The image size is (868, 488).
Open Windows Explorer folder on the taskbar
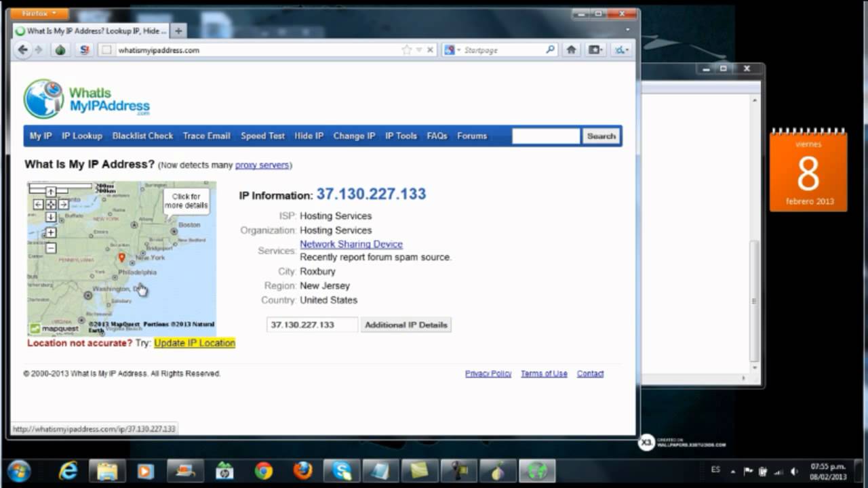[107, 470]
